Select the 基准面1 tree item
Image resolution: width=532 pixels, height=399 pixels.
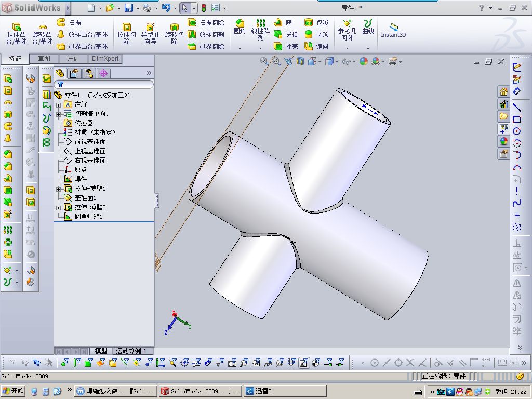(81, 198)
